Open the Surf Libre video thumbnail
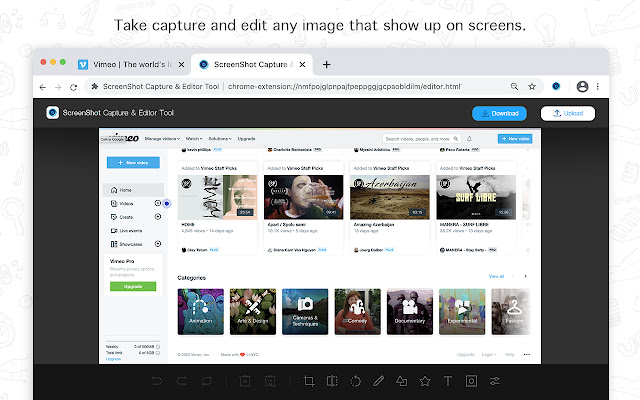640x400 pixels. pos(476,197)
